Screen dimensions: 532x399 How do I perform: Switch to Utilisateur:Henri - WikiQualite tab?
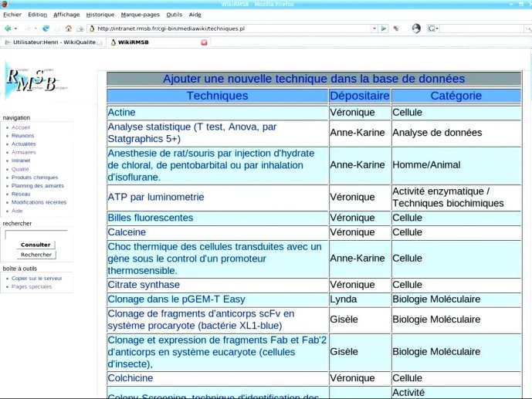point(53,42)
